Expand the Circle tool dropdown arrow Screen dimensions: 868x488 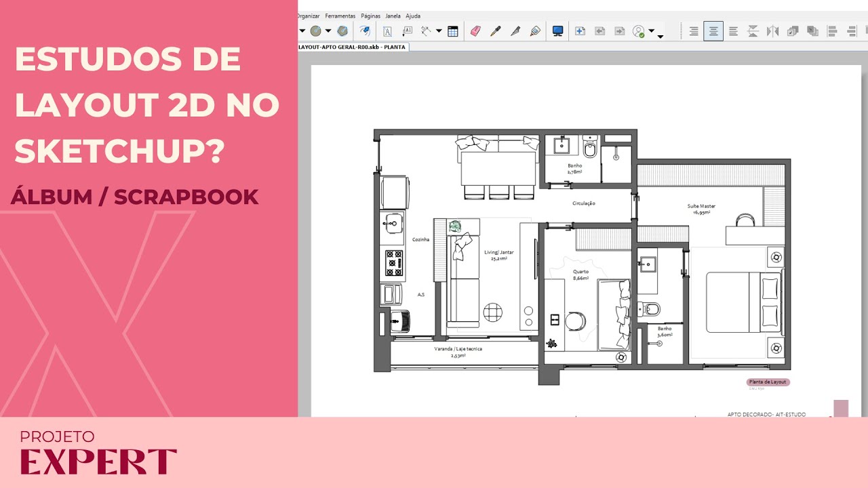[x=328, y=31]
